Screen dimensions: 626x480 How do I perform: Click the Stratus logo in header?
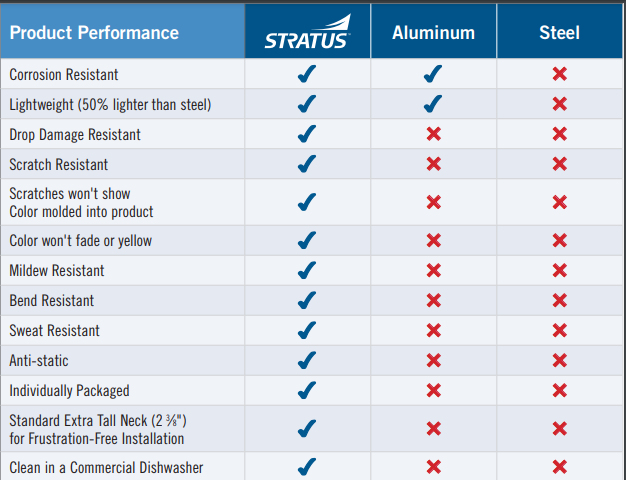coord(307,32)
